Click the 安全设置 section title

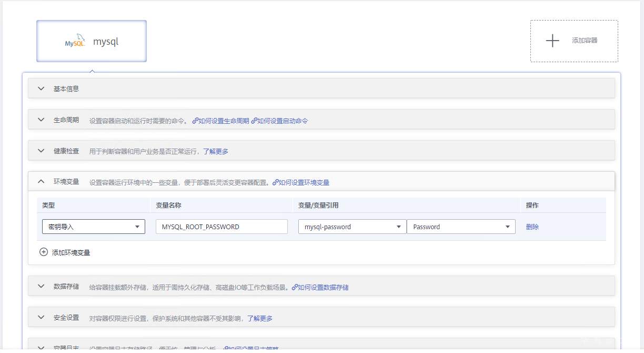[x=66, y=318]
